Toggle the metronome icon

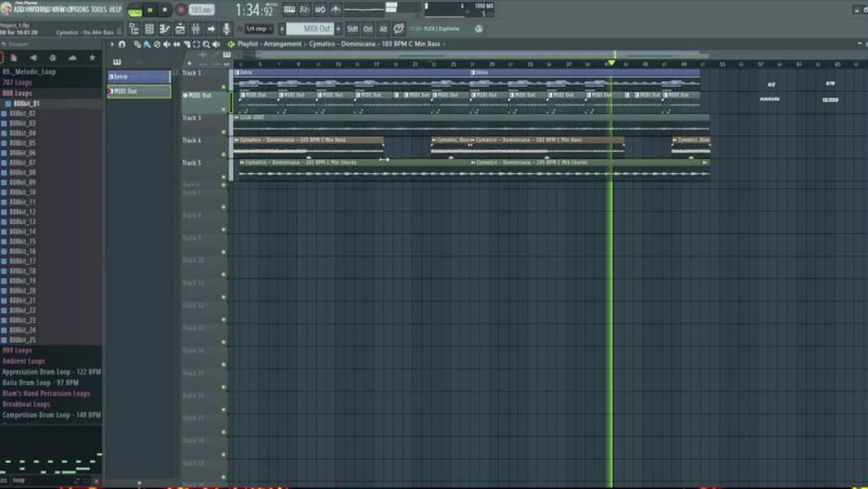pyautogui.click(x=336, y=10)
